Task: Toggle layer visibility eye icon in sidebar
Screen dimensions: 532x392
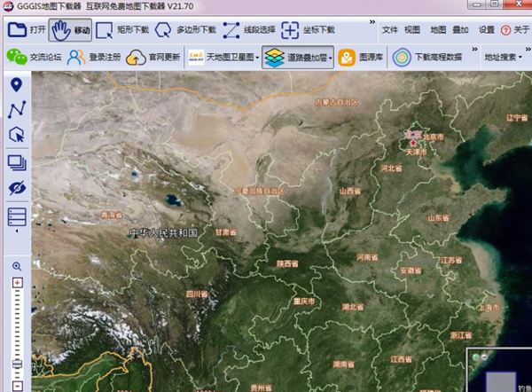Action: click(x=16, y=188)
